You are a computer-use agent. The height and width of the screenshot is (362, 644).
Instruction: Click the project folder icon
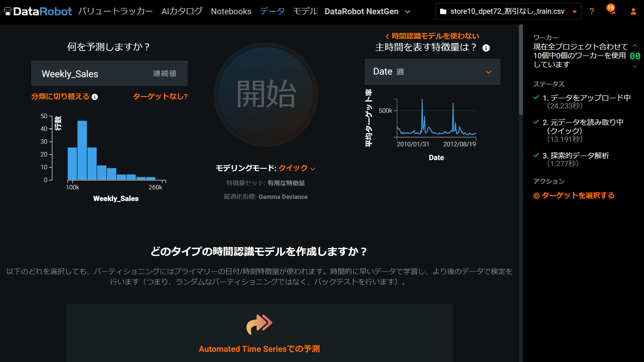(x=443, y=12)
